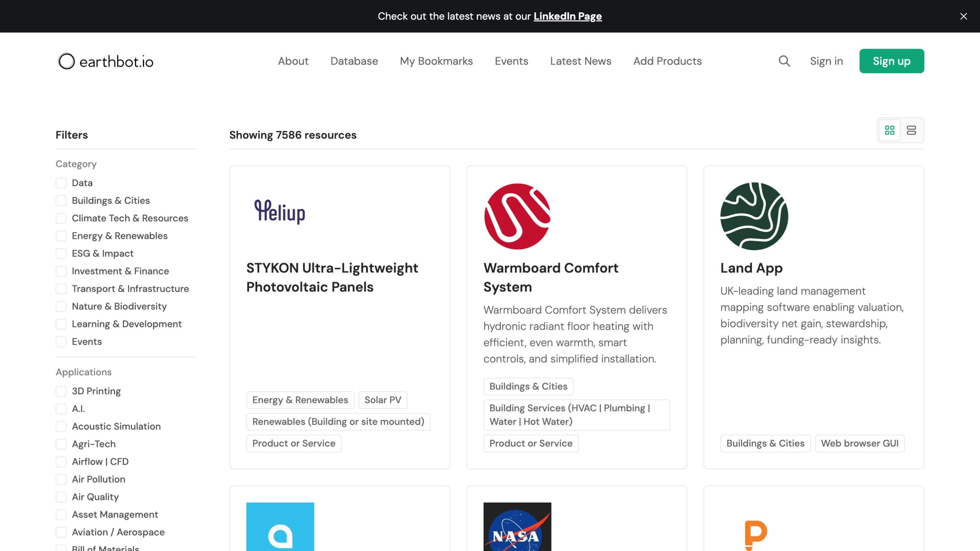Click the Renewables (Building or site mounted) tag
Screen dimensions: 980x551
tap(338, 422)
